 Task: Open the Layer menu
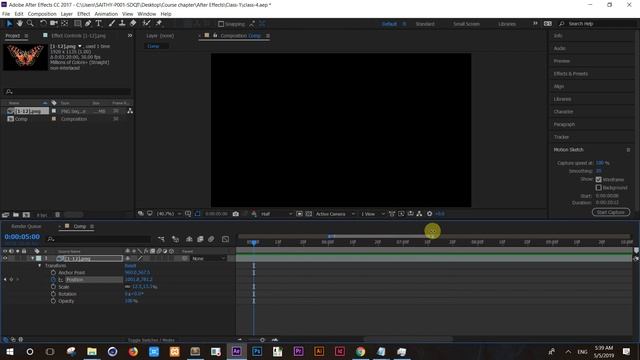67,14
